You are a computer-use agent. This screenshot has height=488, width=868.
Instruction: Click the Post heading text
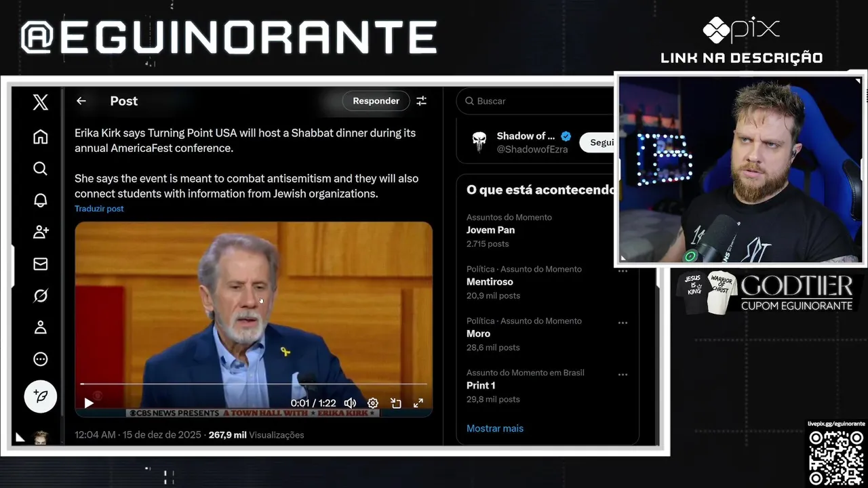[124, 101]
